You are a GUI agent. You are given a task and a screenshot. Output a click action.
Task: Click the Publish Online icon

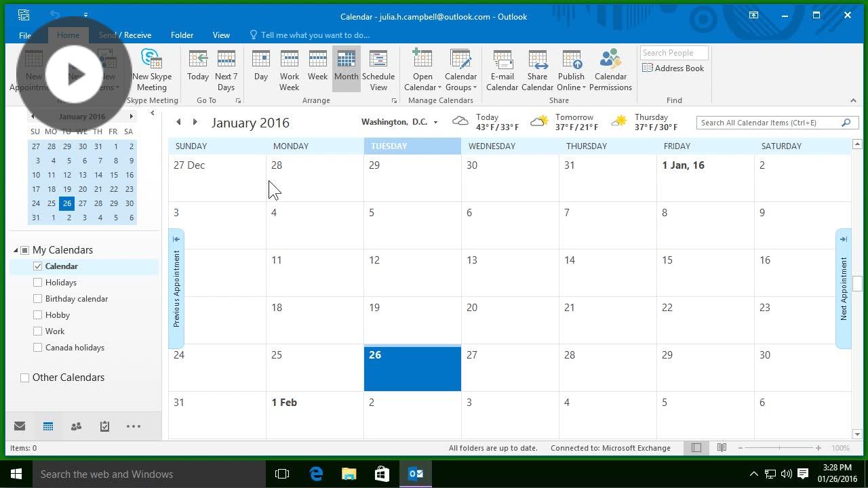(x=571, y=68)
